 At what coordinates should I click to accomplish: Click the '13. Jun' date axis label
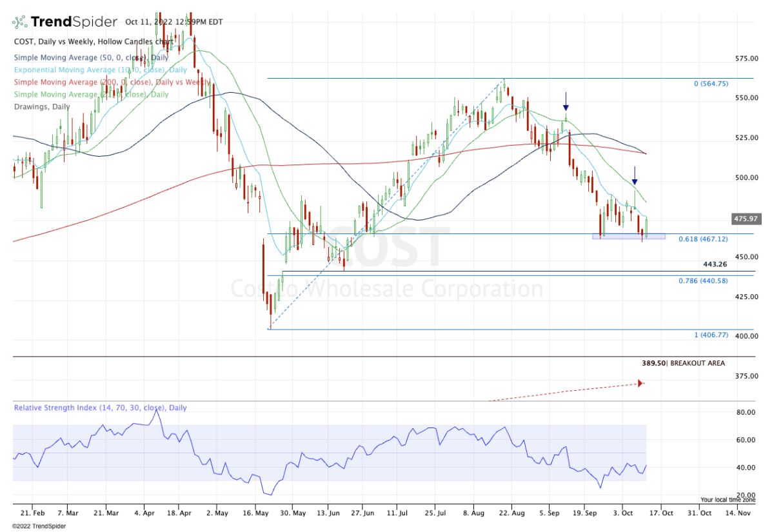point(327,513)
